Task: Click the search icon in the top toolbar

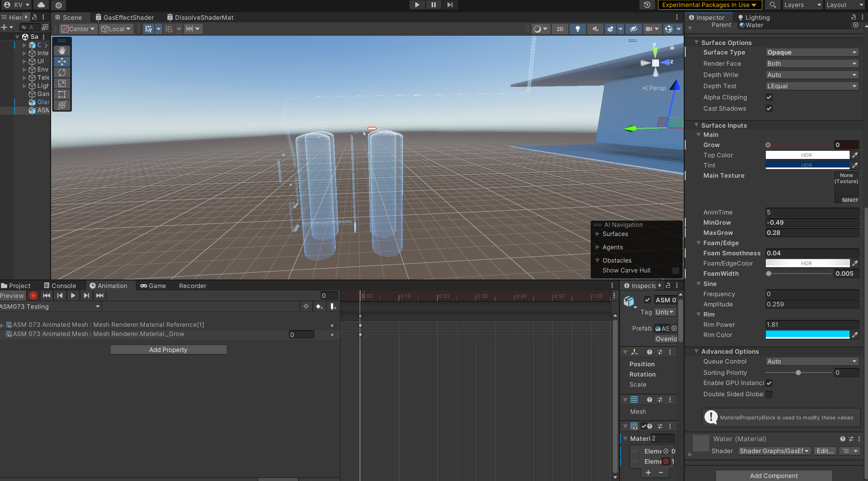Action: coord(773,5)
